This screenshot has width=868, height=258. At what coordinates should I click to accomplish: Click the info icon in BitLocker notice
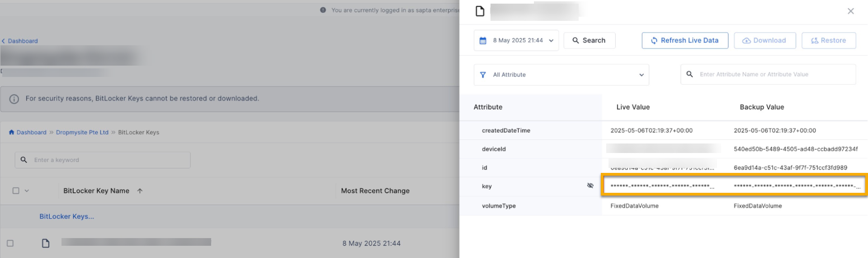(x=14, y=99)
